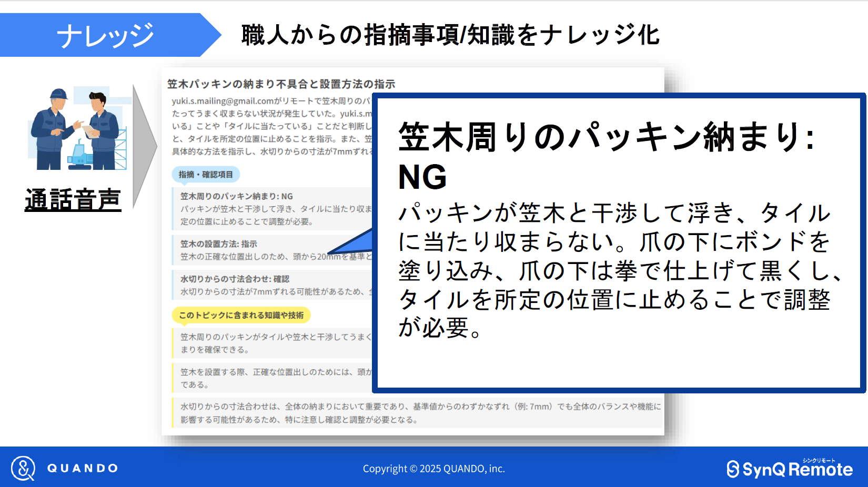Viewport: 868px width, 487px height.
Task: Click the blue callout pointer triangle
Action: coord(354,244)
